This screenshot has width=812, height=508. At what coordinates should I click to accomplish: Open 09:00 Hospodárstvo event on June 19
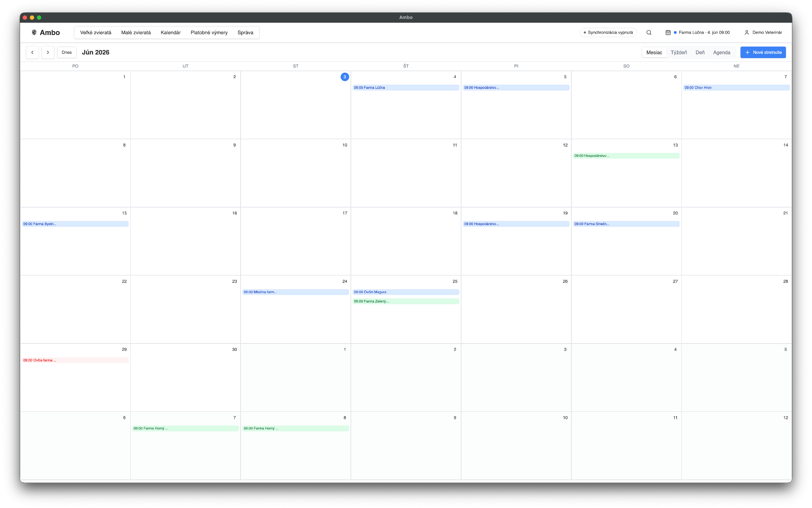click(x=516, y=224)
